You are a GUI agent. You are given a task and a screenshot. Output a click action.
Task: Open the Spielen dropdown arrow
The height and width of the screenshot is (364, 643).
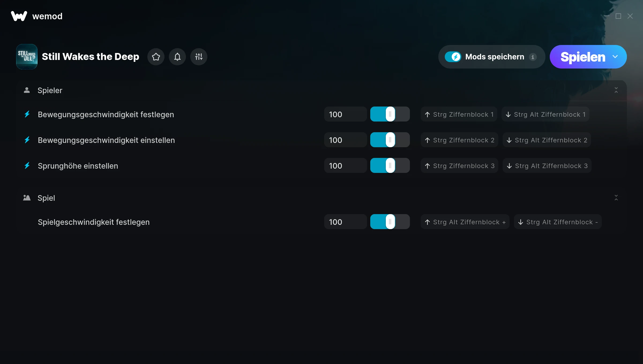click(615, 57)
